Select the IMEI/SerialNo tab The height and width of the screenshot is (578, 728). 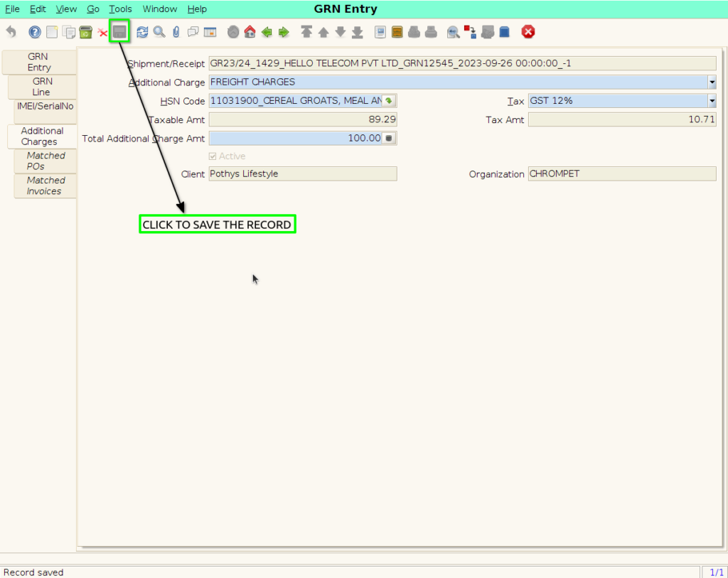coord(45,107)
